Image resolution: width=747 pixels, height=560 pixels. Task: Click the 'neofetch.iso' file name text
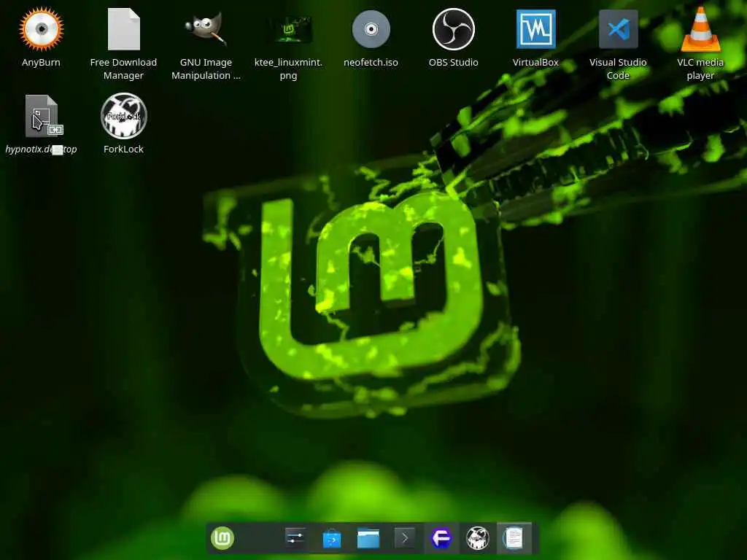371,63
